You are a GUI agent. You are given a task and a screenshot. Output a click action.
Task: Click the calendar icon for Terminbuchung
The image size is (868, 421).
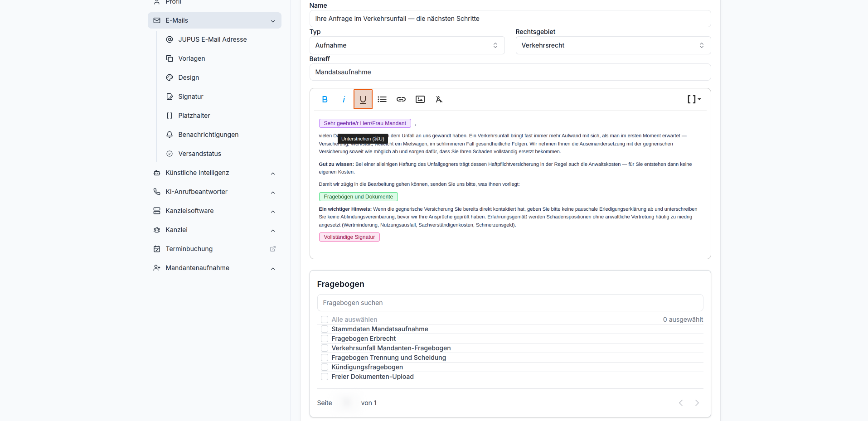157,249
